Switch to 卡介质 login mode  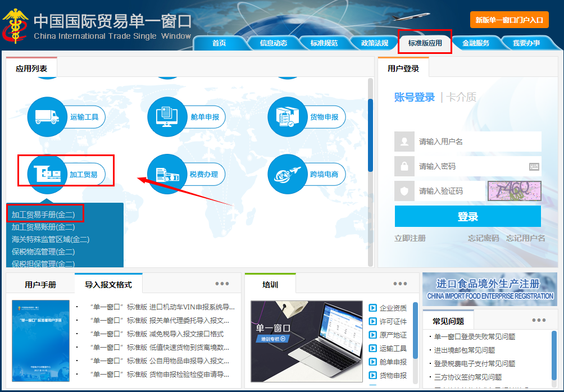pos(462,97)
